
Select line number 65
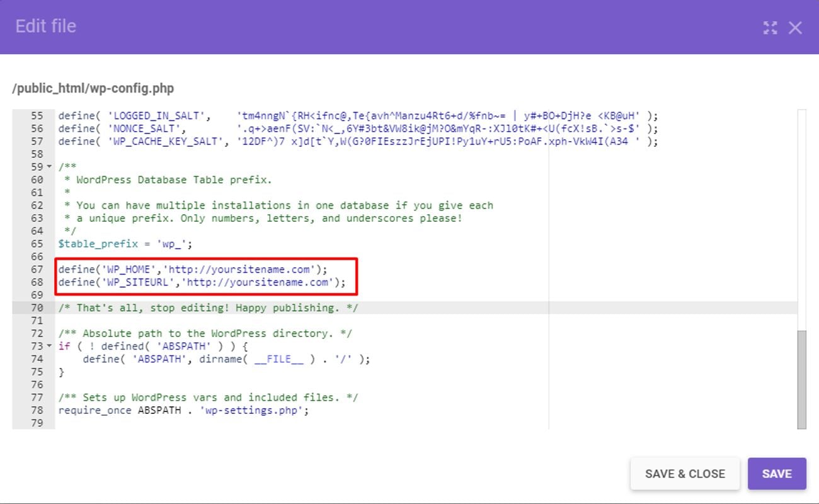coord(37,243)
